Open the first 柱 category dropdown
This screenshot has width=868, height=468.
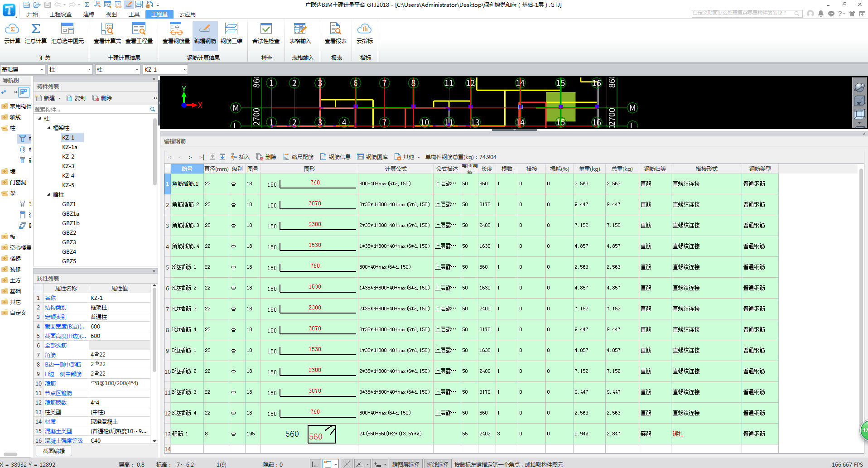click(x=89, y=69)
